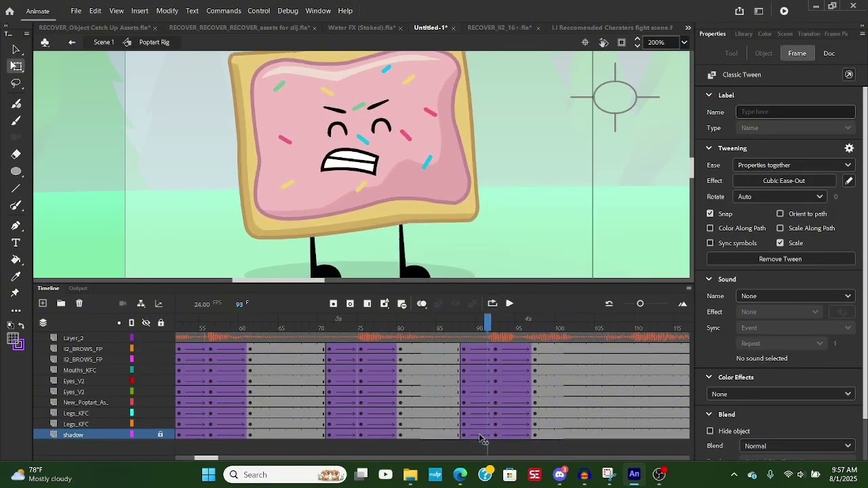
Task: Click the insert frame button
Action: [367, 304]
